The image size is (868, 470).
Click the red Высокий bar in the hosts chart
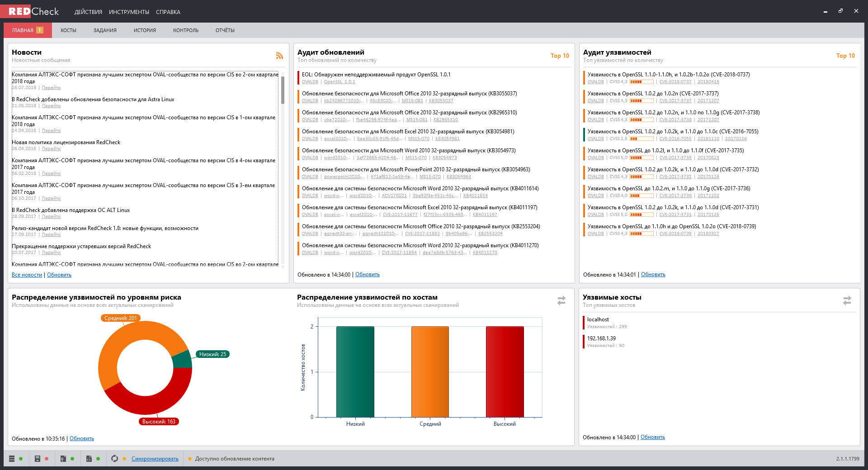[x=505, y=371]
